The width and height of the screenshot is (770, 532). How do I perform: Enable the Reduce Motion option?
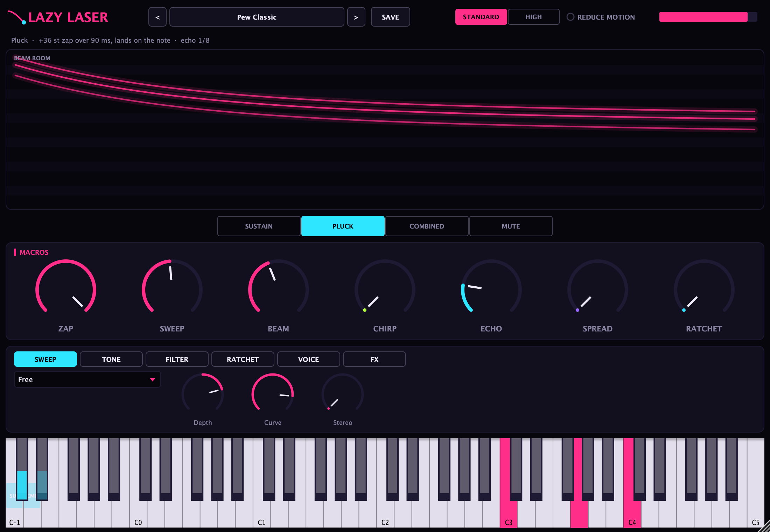coord(601,17)
